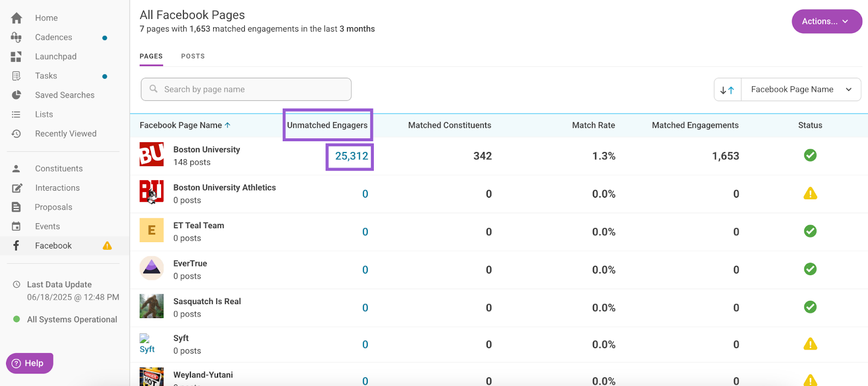
Task: Click the Facebook f logo icon
Action: [x=16, y=245]
